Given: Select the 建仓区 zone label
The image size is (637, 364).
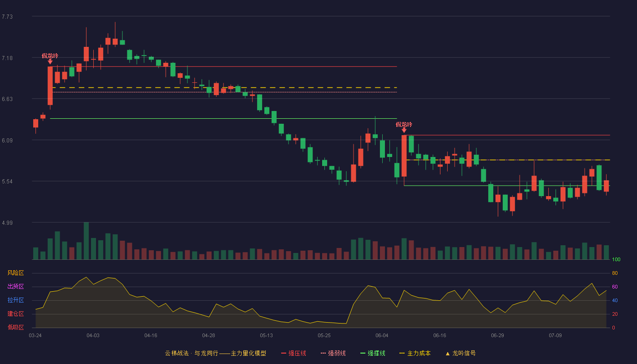Looking at the screenshot, I should click(x=15, y=314).
